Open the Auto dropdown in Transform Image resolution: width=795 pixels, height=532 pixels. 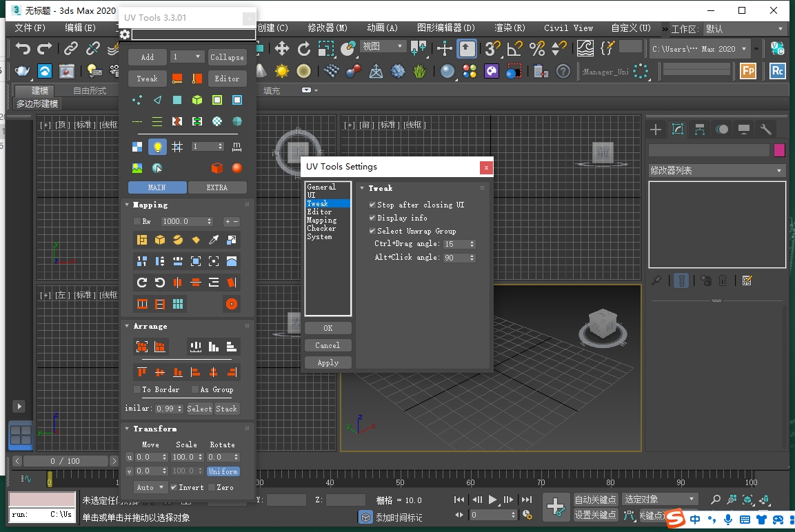(x=150, y=487)
